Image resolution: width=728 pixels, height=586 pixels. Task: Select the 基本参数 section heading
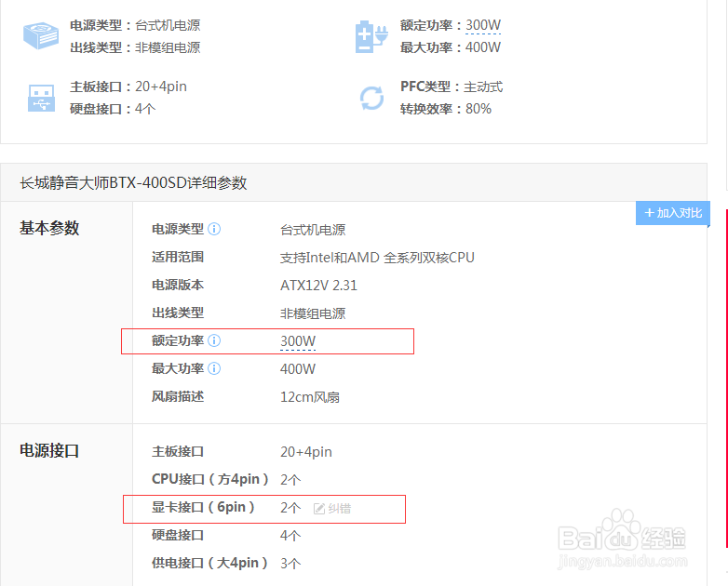[49, 228]
